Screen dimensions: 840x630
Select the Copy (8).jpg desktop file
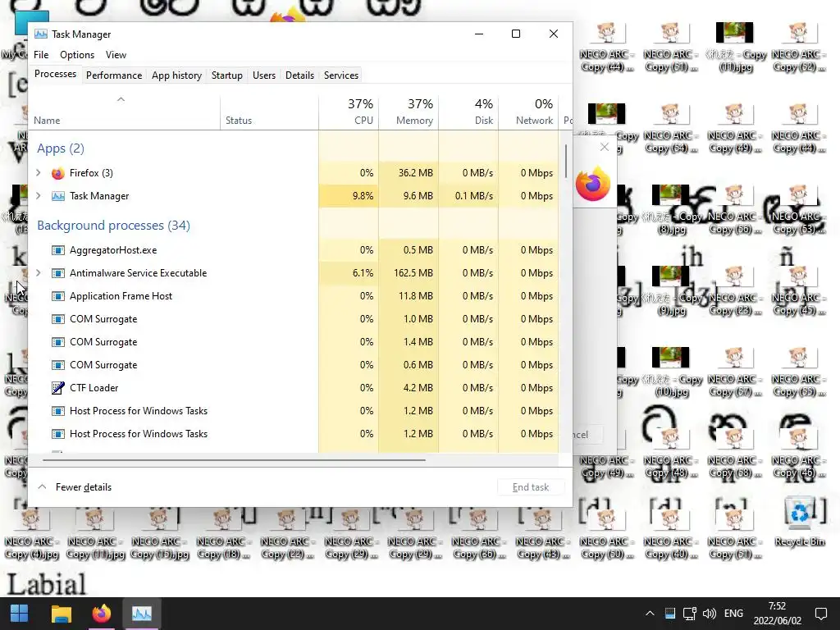pyautogui.click(x=671, y=210)
